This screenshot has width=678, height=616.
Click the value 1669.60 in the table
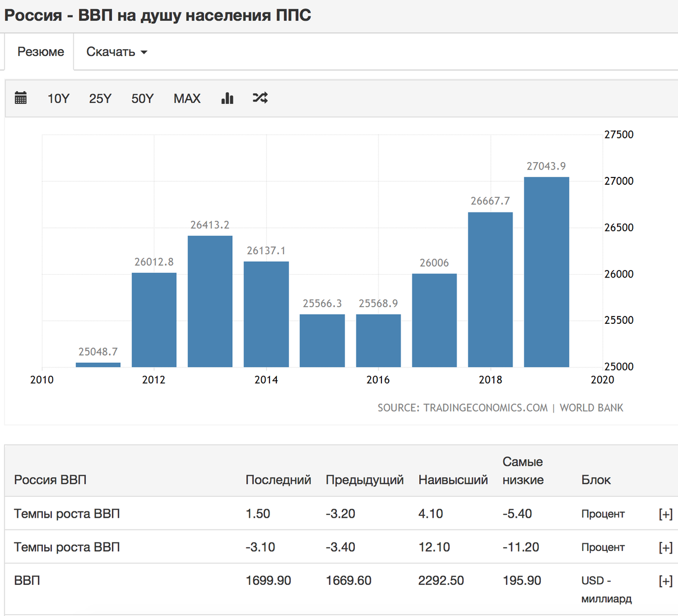tap(349, 580)
